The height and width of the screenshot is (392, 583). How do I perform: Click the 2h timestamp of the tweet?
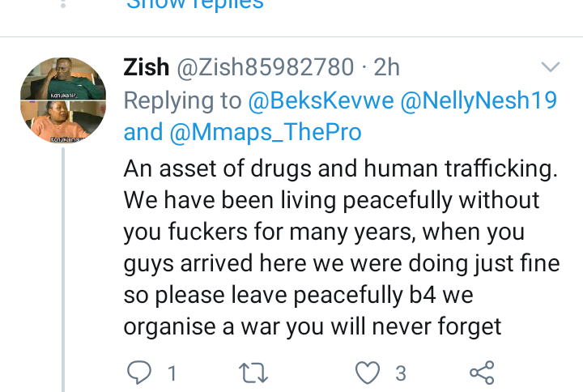pyautogui.click(x=387, y=67)
